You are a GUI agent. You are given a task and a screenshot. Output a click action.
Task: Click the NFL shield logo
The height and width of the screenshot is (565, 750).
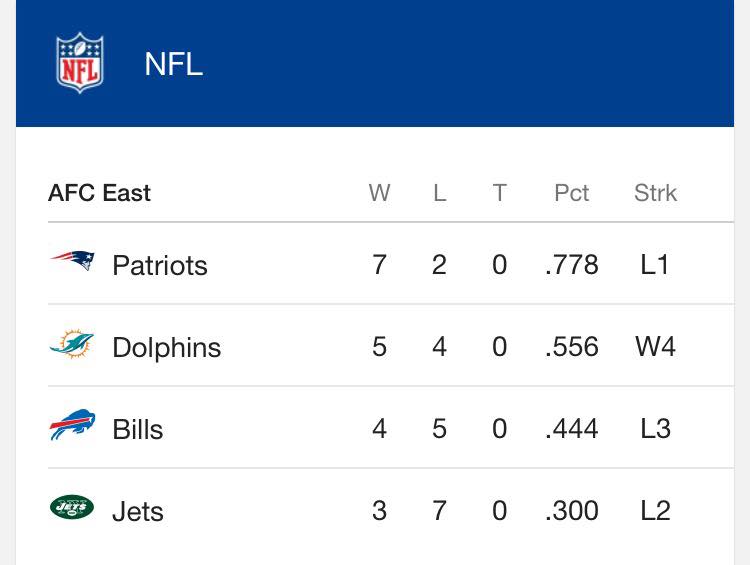[79, 63]
